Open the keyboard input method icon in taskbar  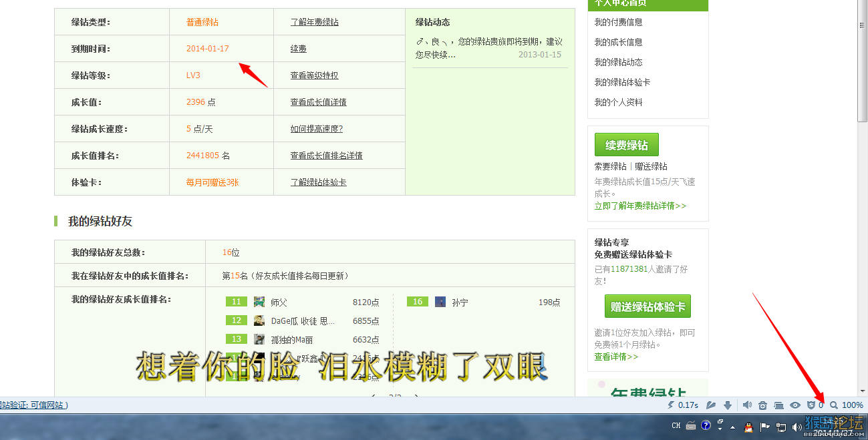pyautogui.click(x=691, y=426)
